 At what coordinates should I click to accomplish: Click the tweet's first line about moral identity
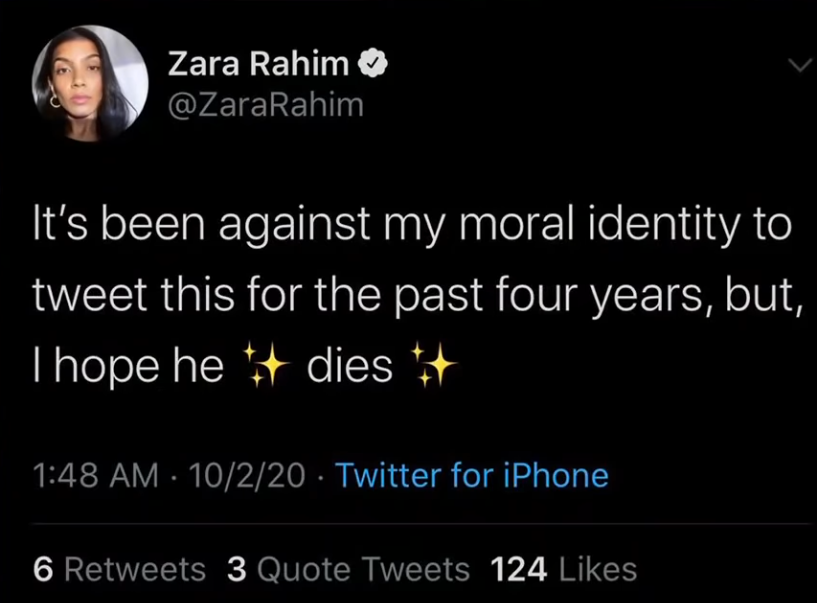pyautogui.click(x=412, y=225)
